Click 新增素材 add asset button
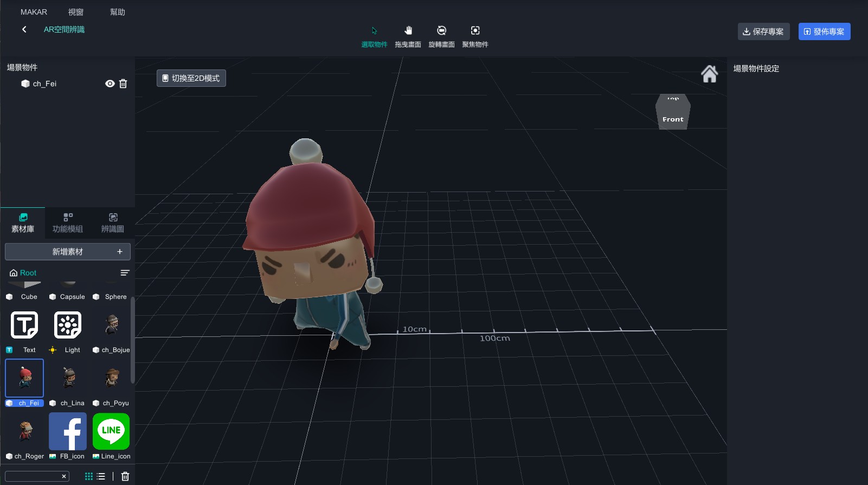 point(68,252)
